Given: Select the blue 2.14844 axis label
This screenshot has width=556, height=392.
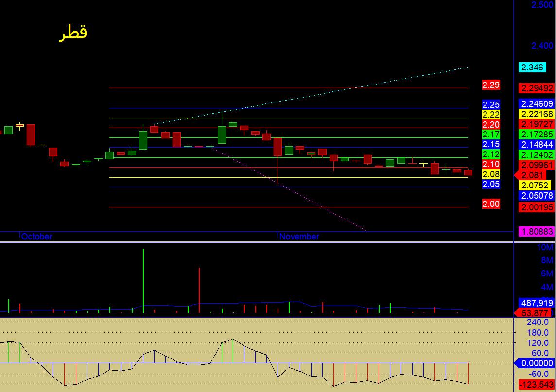Looking at the screenshot, I should click(537, 145).
